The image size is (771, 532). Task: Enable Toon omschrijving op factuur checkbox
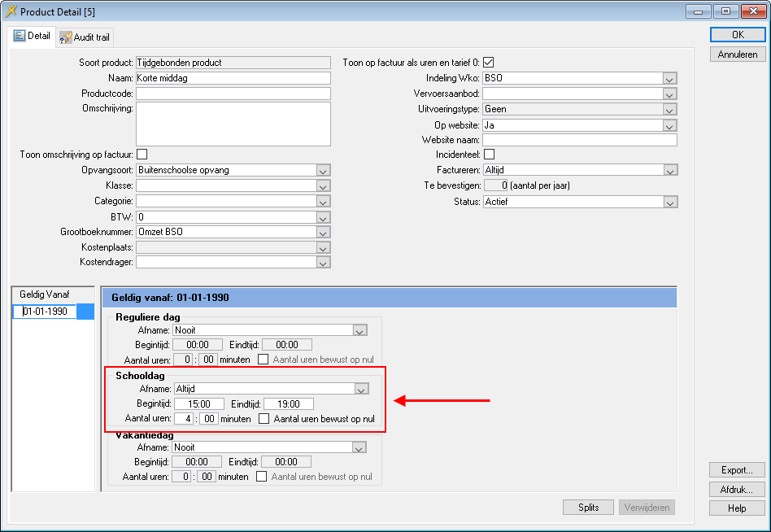click(142, 155)
